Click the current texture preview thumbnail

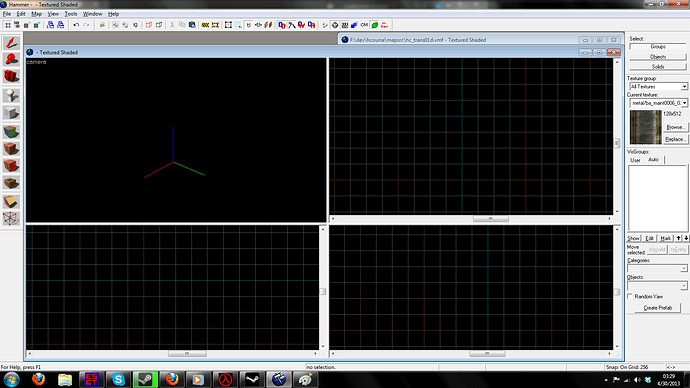point(646,127)
